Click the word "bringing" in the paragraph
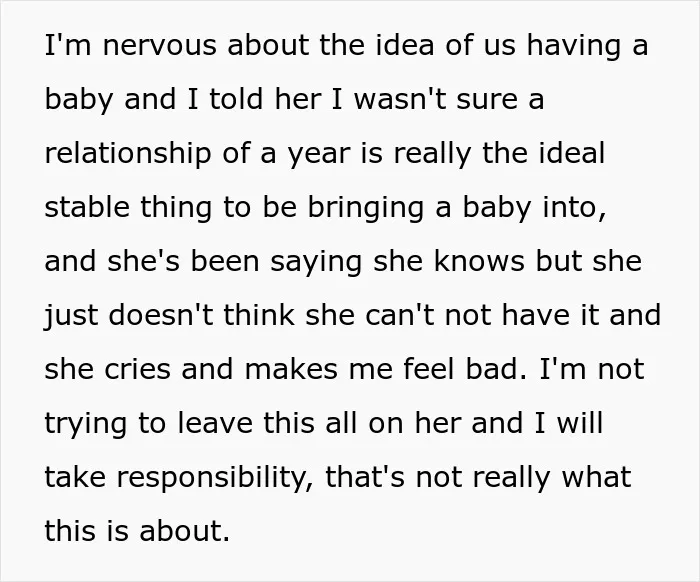This screenshot has height=582, width=700. coord(366,208)
